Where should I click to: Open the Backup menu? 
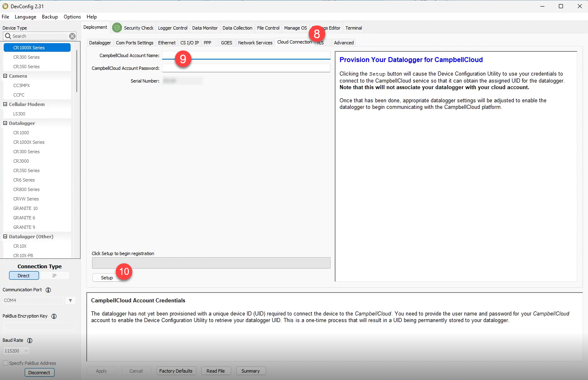point(50,17)
